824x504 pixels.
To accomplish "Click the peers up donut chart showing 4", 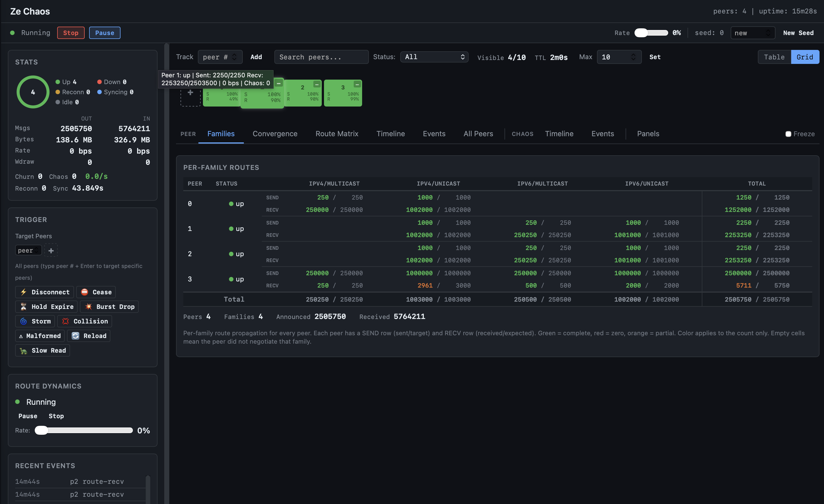I will click(33, 92).
